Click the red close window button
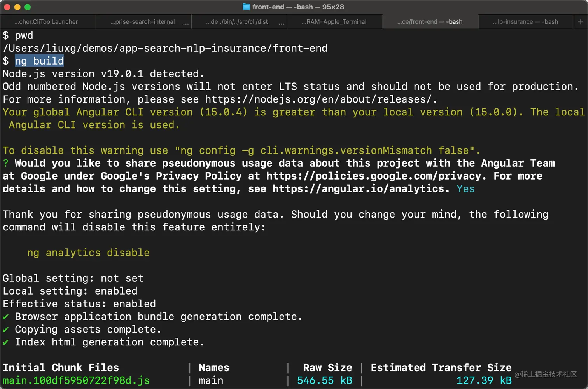Image resolution: width=588 pixels, height=389 pixels. click(x=7, y=7)
